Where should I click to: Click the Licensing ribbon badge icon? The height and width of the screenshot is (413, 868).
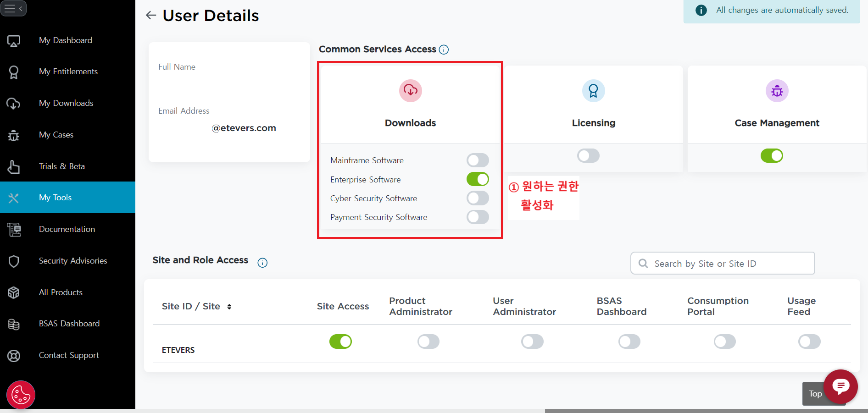click(x=593, y=91)
